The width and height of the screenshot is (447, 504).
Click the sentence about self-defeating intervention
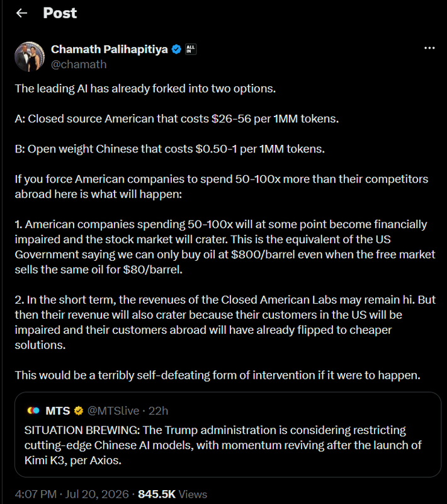[217, 375]
